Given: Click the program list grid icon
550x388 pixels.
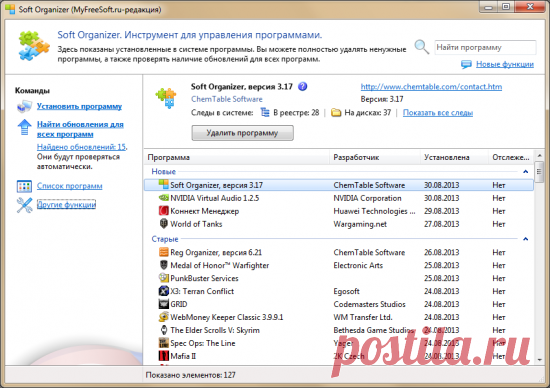Looking at the screenshot, I should coord(24,186).
